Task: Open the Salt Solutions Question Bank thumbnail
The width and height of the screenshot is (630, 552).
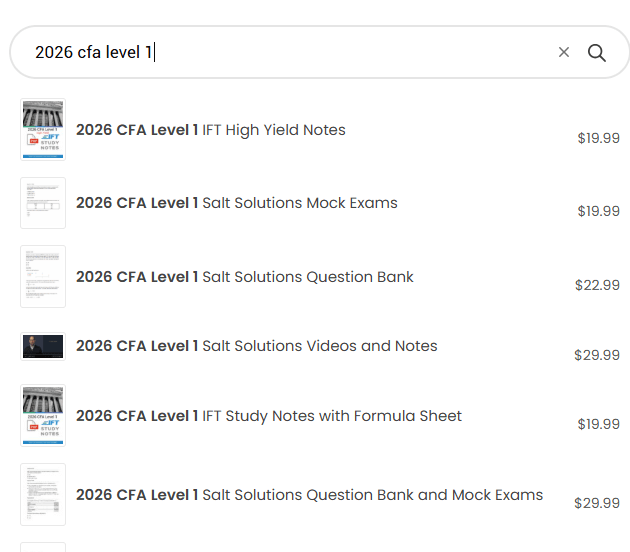Action: tap(43, 276)
